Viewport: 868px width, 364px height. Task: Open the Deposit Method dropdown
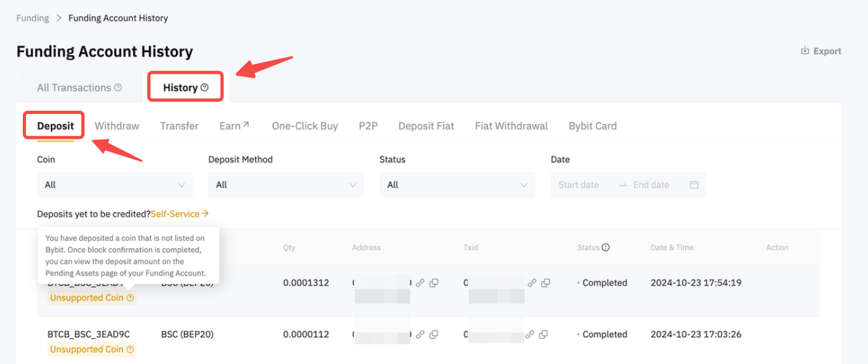pos(286,185)
